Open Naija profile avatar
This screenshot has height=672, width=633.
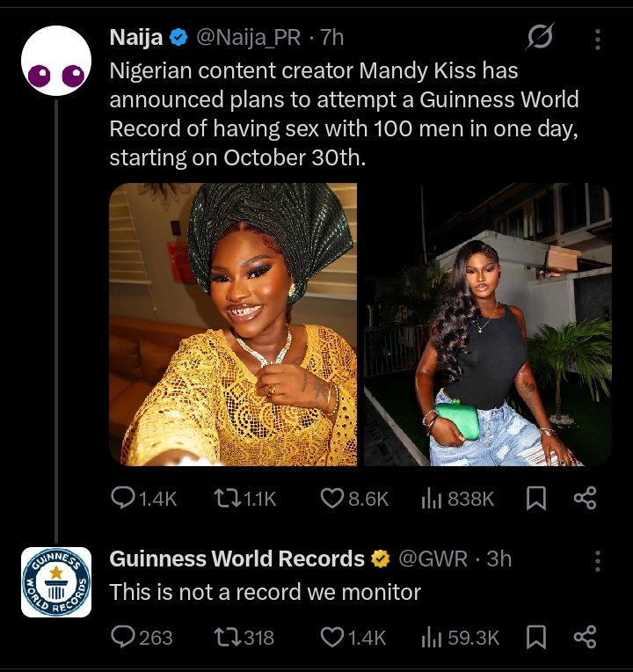(56, 62)
